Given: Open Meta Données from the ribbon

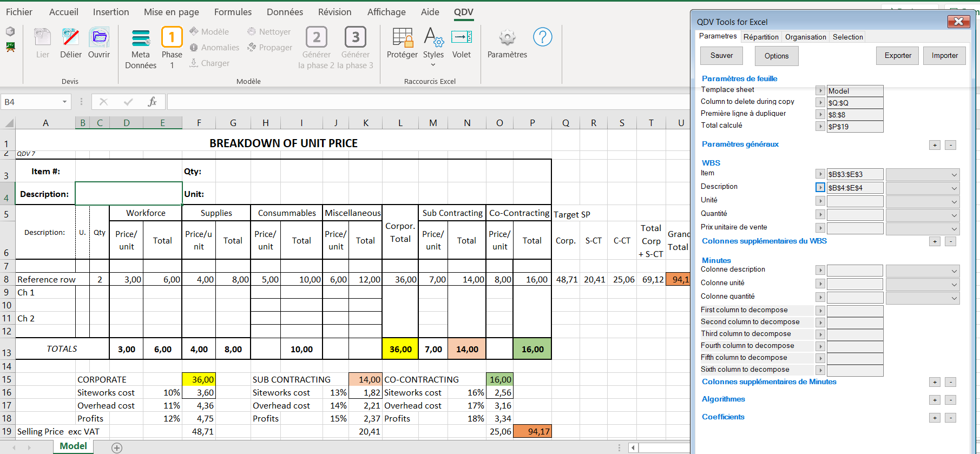Looking at the screenshot, I should 141,39.
